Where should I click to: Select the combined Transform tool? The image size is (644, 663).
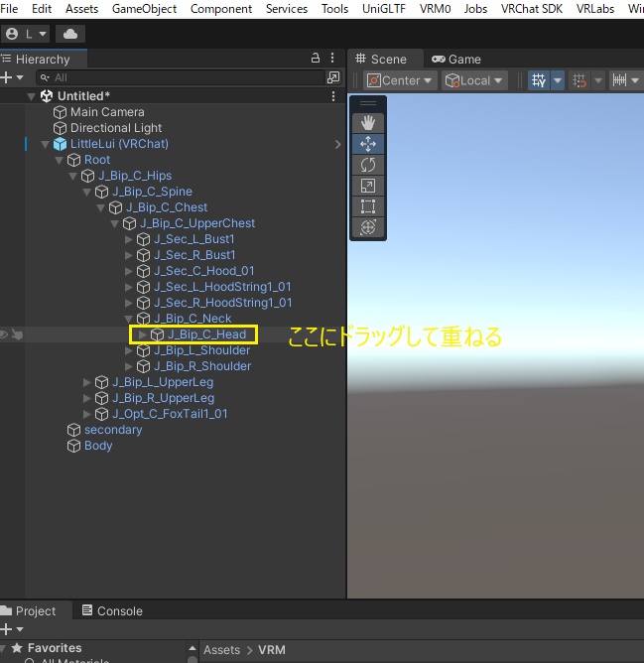(x=368, y=227)
